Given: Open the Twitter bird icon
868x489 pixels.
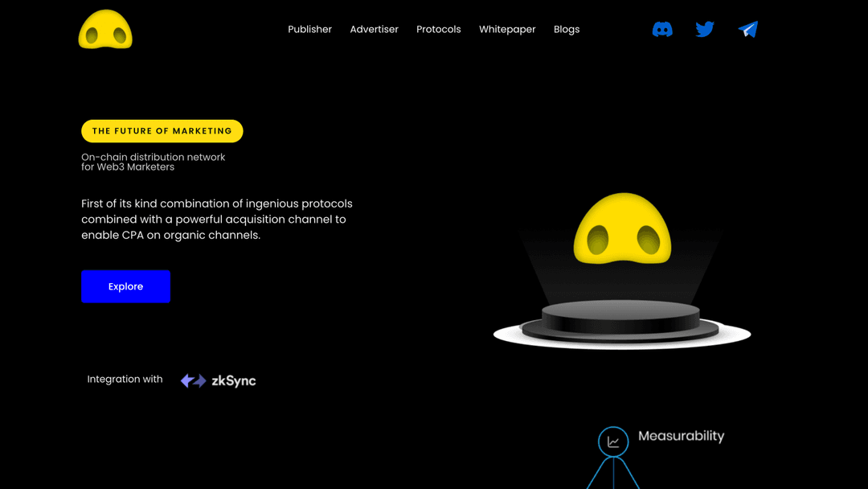Looking at the screenshot, I should pos(705,30).
